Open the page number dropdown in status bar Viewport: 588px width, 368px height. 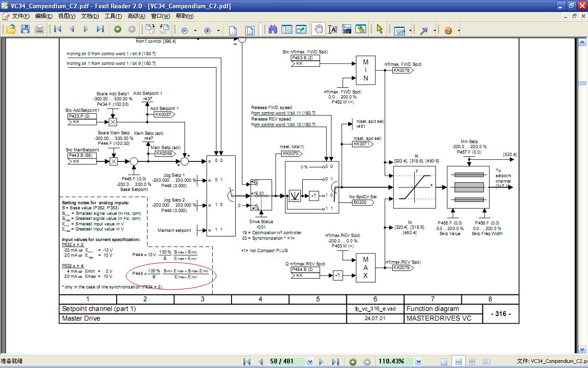(310, 362)
